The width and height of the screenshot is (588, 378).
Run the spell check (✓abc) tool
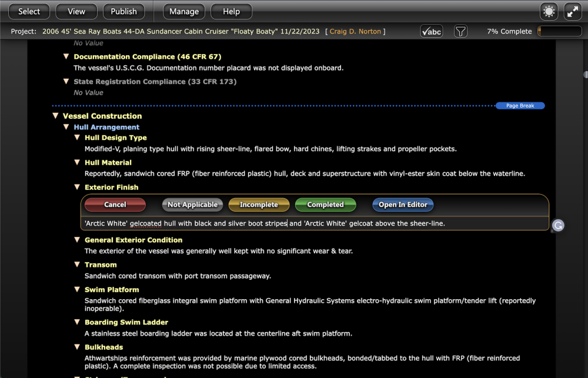[x=431, y=31]
